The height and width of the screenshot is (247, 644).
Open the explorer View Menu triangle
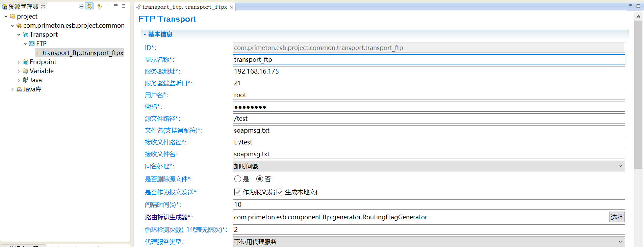coord(109,5)
